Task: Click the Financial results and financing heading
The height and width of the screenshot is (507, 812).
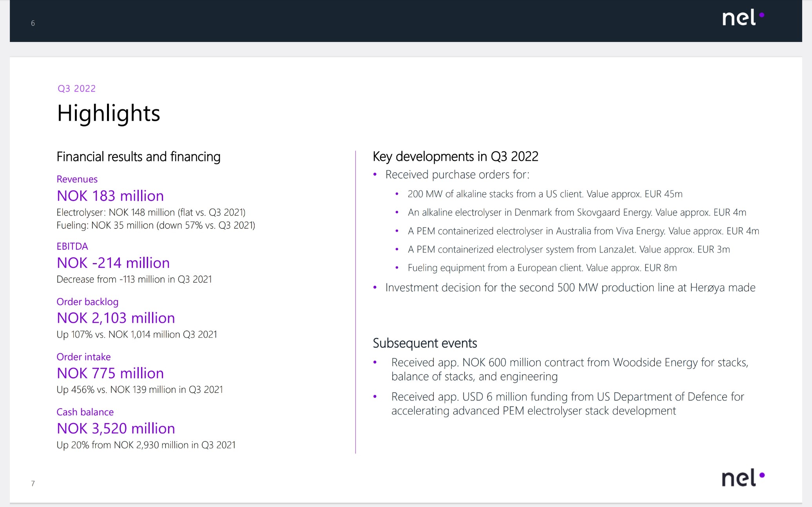Action: [138, 157]
